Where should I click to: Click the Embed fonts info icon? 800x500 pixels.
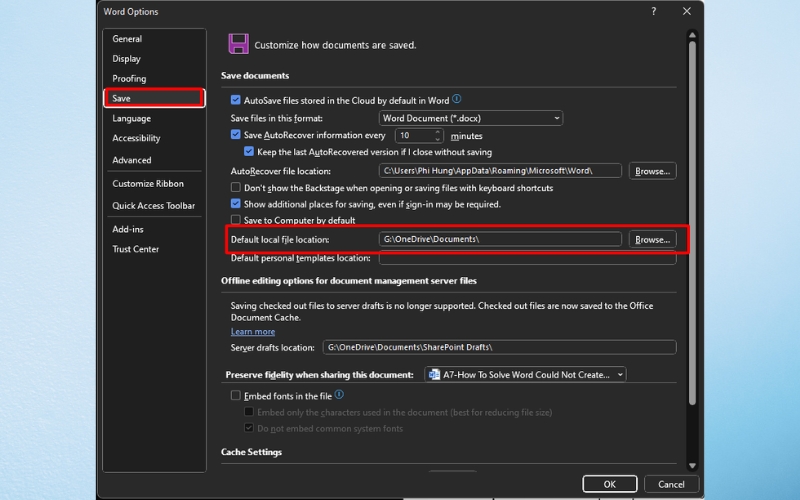point(339,395)
